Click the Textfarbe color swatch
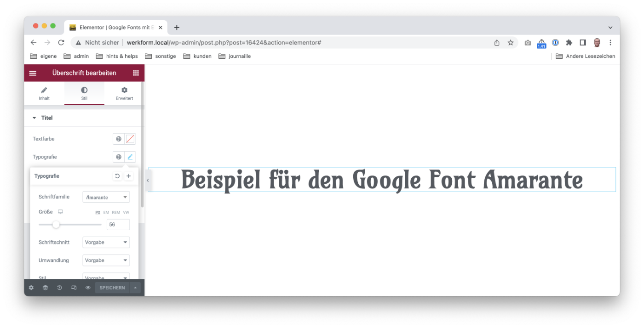644x328 pixels. [130, 139]
